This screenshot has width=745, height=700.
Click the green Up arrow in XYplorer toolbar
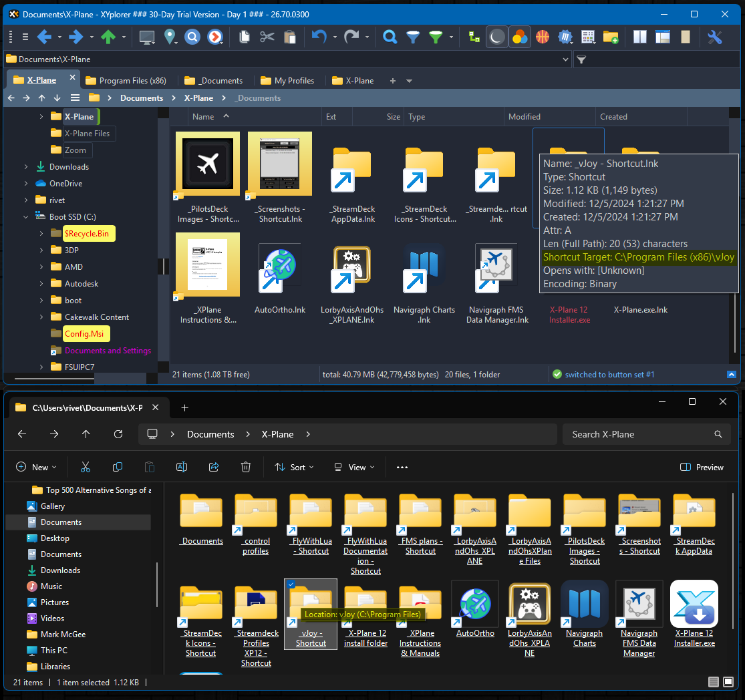(x=108, y=37)
